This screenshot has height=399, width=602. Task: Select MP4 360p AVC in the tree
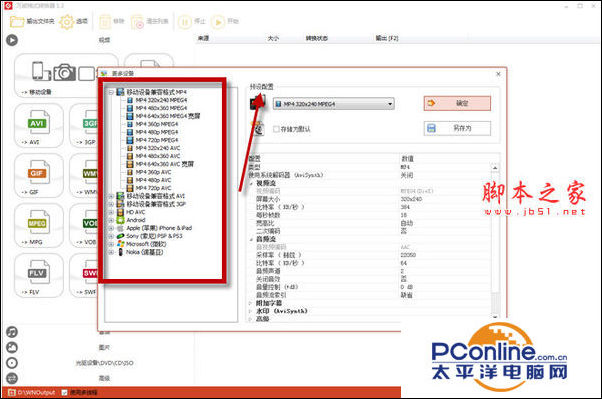pyautogui.click(x=153, y=172)
